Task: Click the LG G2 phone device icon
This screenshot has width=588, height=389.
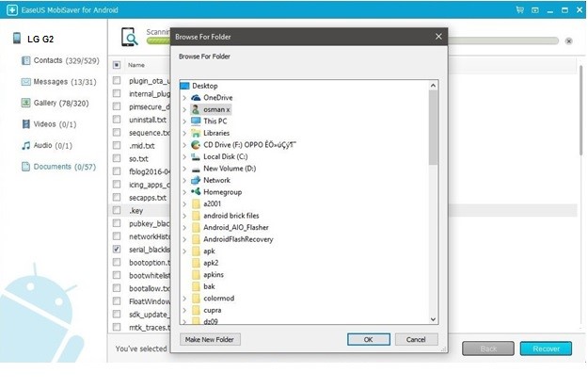Action: (17, 39)
